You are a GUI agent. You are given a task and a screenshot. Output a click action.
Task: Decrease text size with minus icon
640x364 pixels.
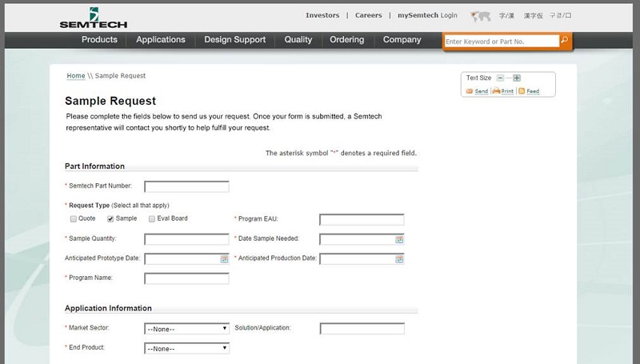point(500,78)
